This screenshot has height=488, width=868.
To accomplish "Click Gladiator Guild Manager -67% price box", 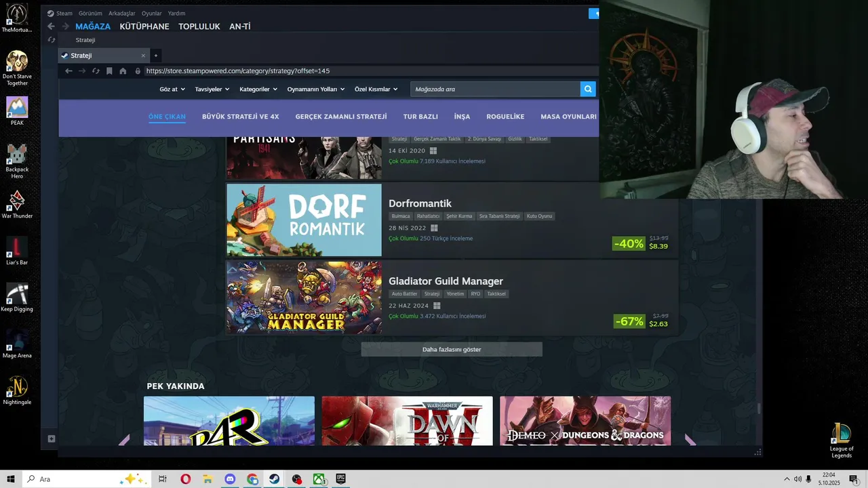I will click(x=642, y=321).
